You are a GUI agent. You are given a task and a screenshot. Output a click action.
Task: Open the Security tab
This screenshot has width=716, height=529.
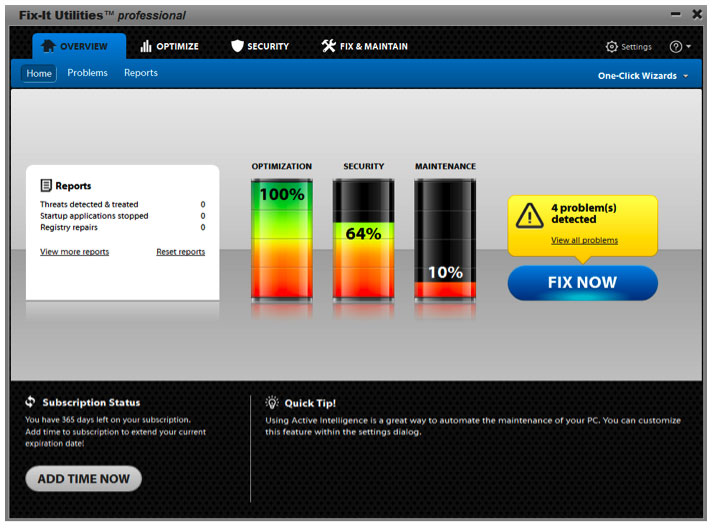[x=260, y=46]
